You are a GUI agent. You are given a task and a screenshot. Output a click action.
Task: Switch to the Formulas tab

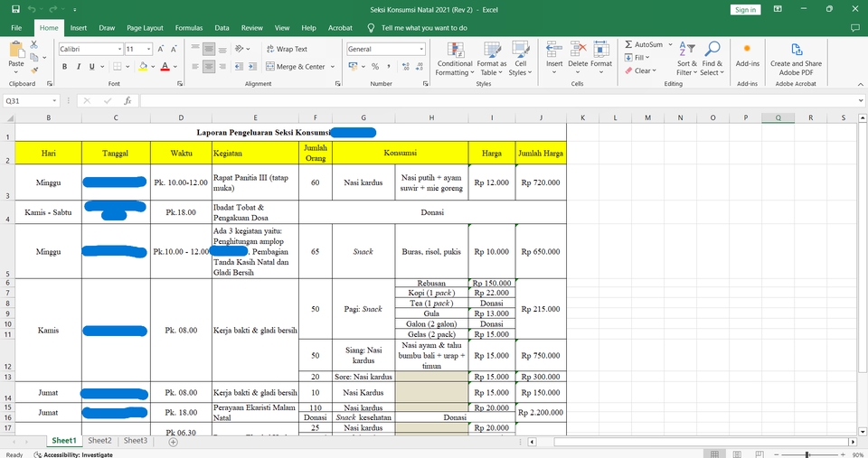(x=189, y=28)
